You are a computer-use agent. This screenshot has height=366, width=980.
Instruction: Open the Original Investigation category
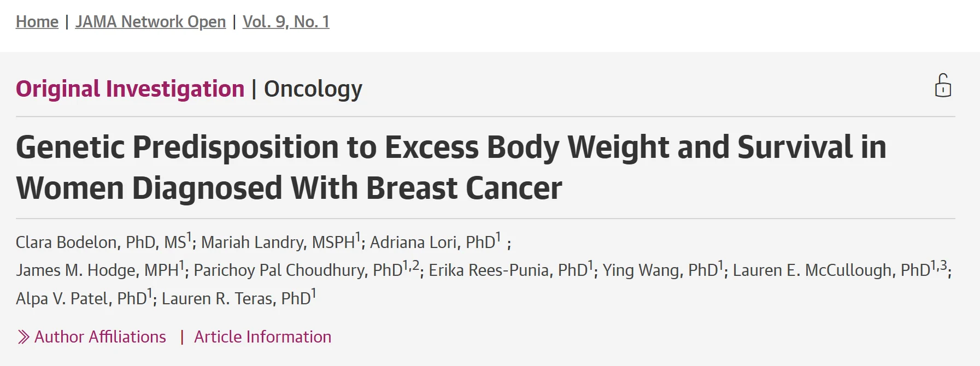click(x=130, y=88)
